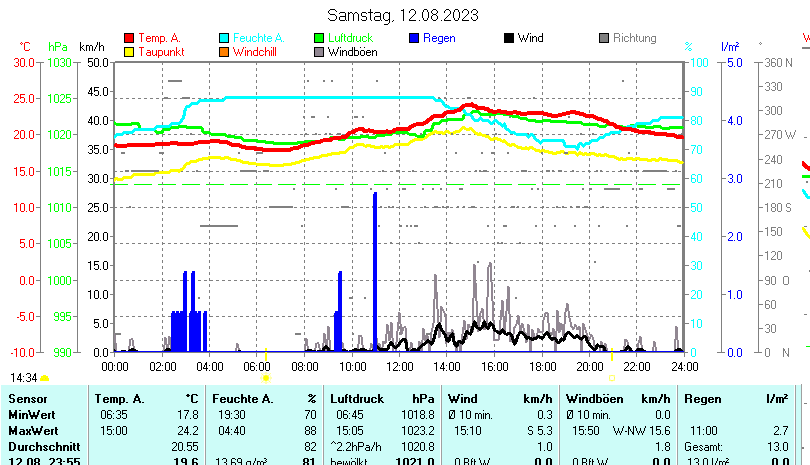
Task: Click the tall blue rain bar at 11:00
Action: 375,270
